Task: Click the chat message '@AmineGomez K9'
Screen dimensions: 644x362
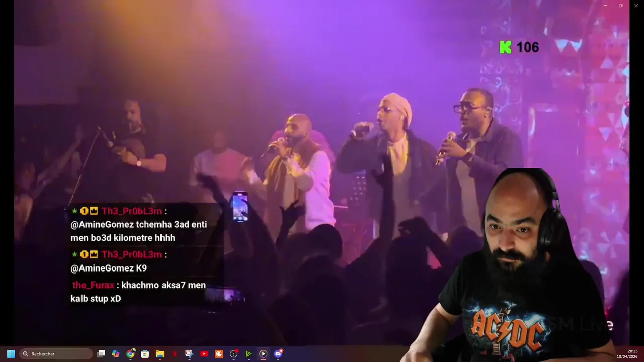Action: pos(109,268)
